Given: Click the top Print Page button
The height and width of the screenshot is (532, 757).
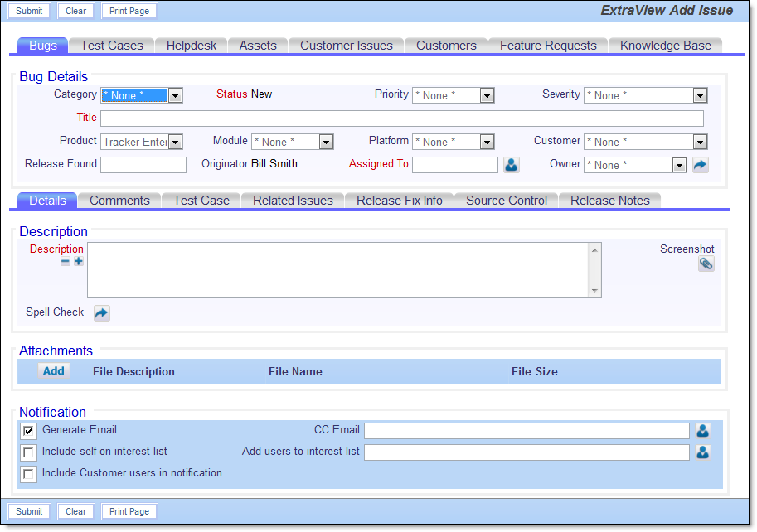Looking at the screenshot, I should [x=129, y=11].
